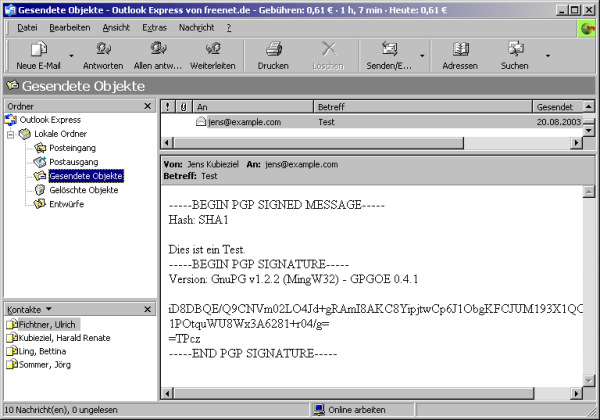600x420 pixels.
Task: Click the Allen antworten icon
Action: coord(158,49)
